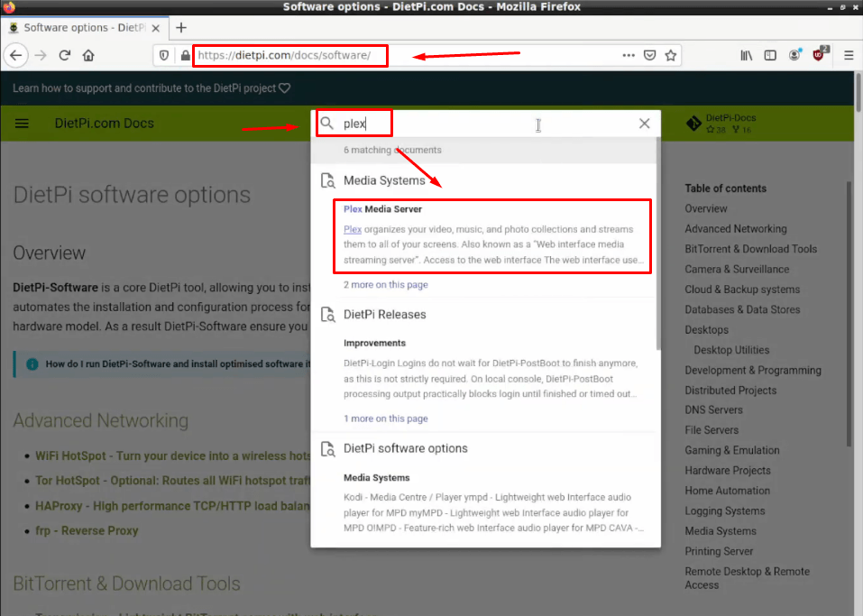
Task: Expand '1 more on this page'
Action: tap(386, 418)
